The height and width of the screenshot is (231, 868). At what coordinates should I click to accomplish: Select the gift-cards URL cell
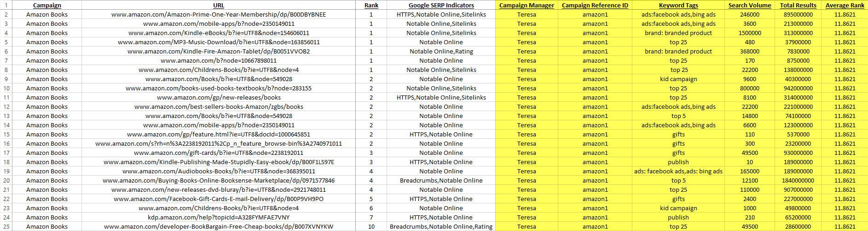pos(219,153)
